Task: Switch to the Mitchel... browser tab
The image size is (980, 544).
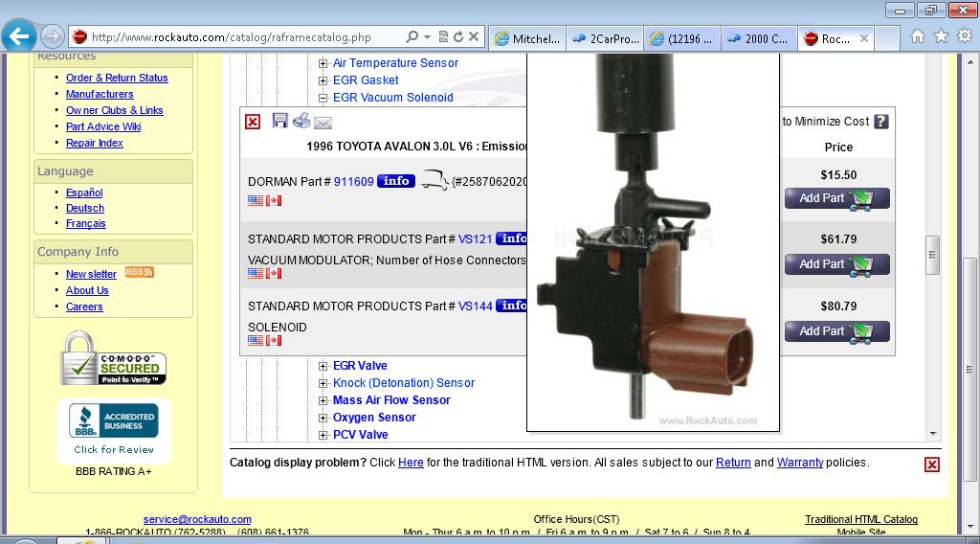Action: (527, 38)
